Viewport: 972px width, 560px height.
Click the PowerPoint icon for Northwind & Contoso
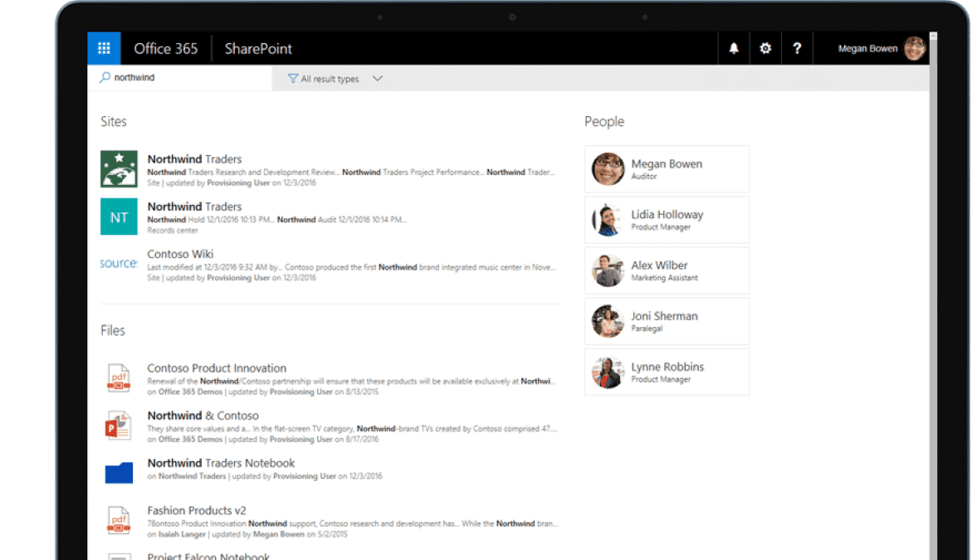click(x=118, y=426)
